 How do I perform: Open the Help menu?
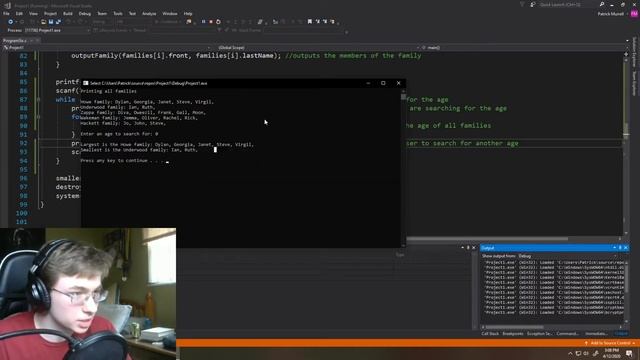(x=188, y=13)
